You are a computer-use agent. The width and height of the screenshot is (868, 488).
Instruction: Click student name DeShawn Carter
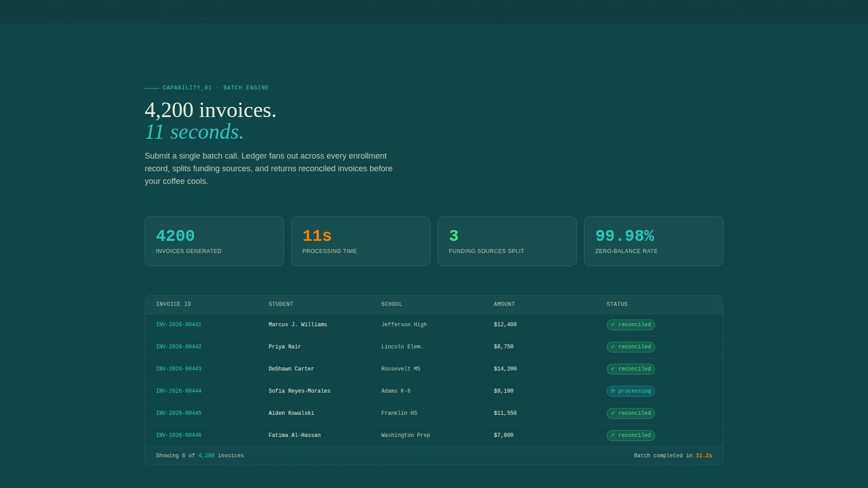[x=291, y=369]
